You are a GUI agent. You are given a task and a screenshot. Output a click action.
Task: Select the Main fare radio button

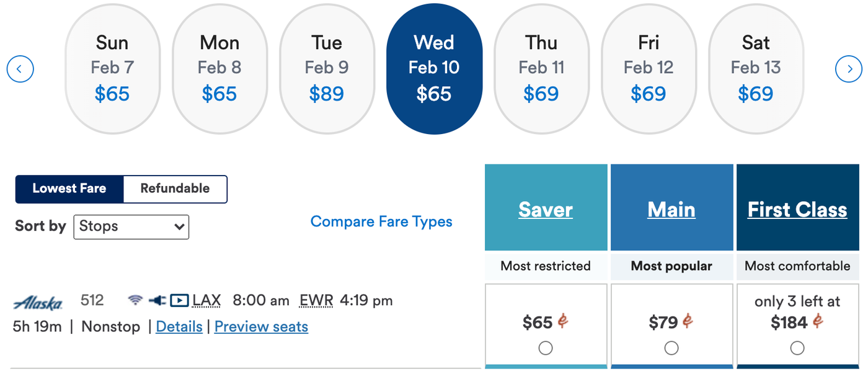671,348
